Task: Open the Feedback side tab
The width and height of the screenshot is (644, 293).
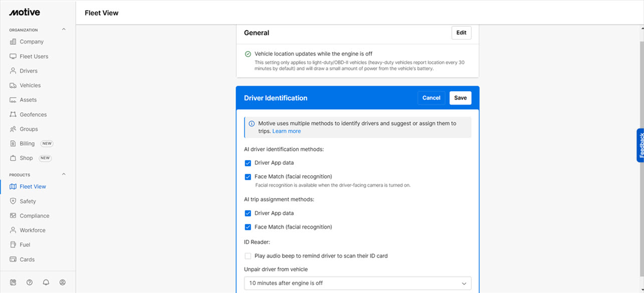Action: [x=640, y=145]
